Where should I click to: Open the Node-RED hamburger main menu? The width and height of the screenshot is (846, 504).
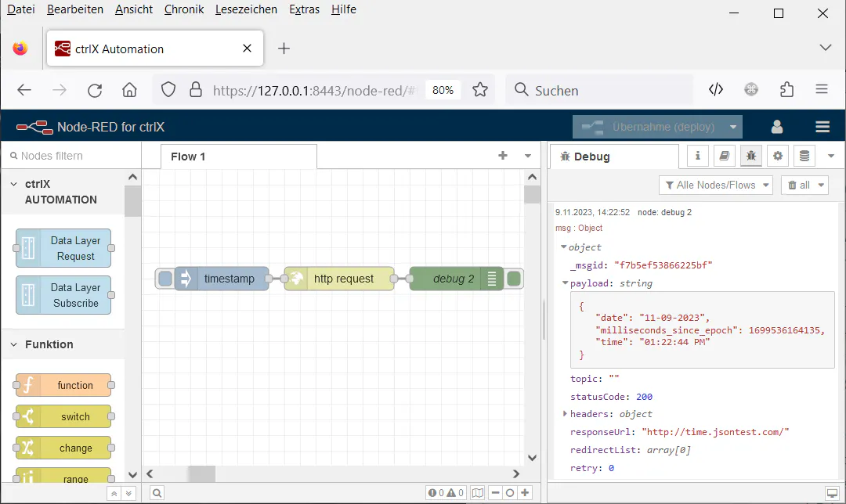tap(822, 127)
